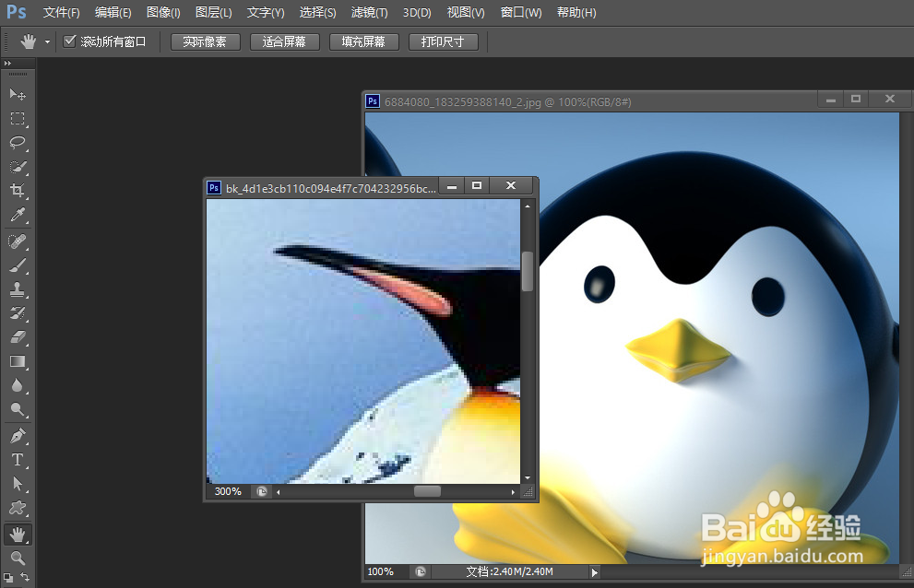Open the 选择(S) menu

[317, 12]
